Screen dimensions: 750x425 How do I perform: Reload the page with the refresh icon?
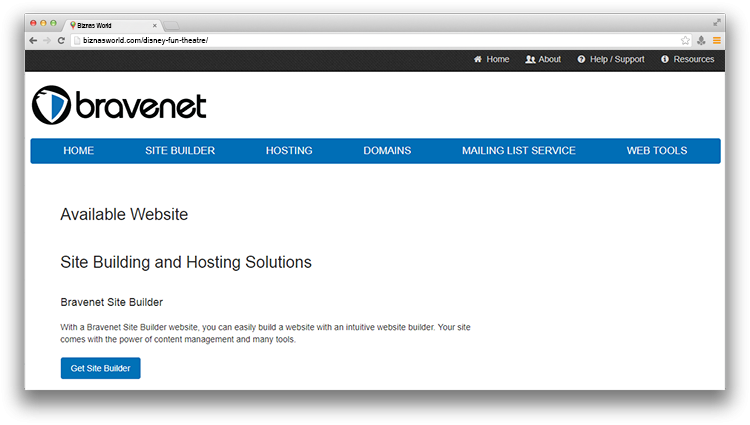pyautogui.click(x=61, y=41)
